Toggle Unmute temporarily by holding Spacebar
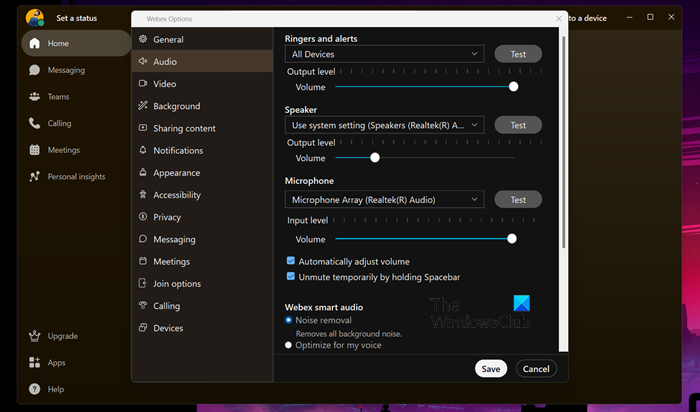 click(x=291, y=276)
